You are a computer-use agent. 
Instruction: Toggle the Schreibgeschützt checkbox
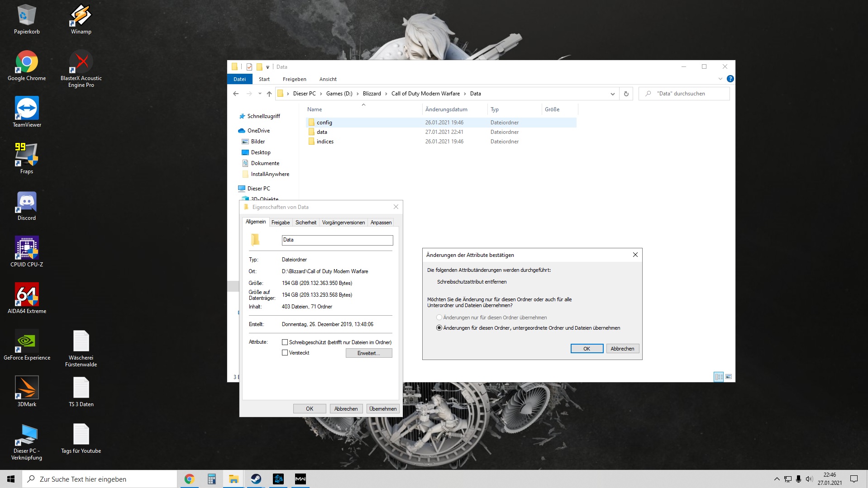point(285,342)
